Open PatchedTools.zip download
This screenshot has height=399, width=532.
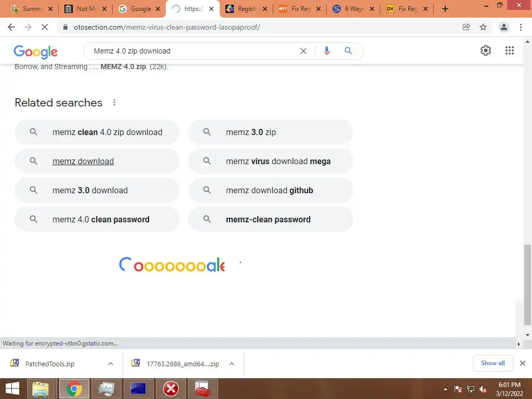coord(50,364)
